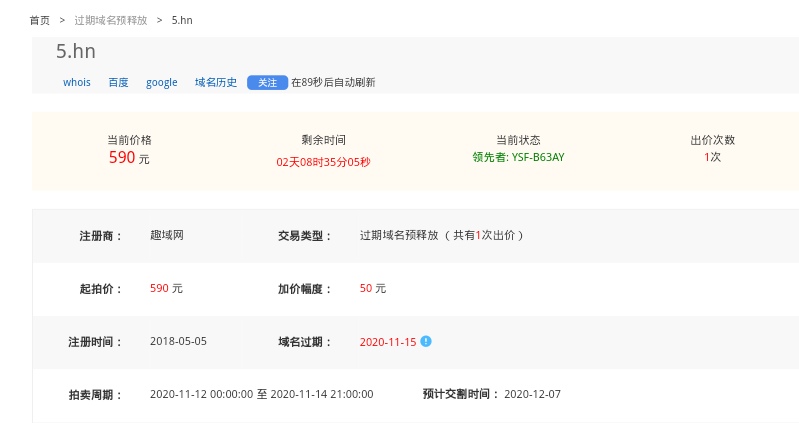Click the 1次 bid count under 出价次数
Viewport: 799px width, 423px height.
712,157
